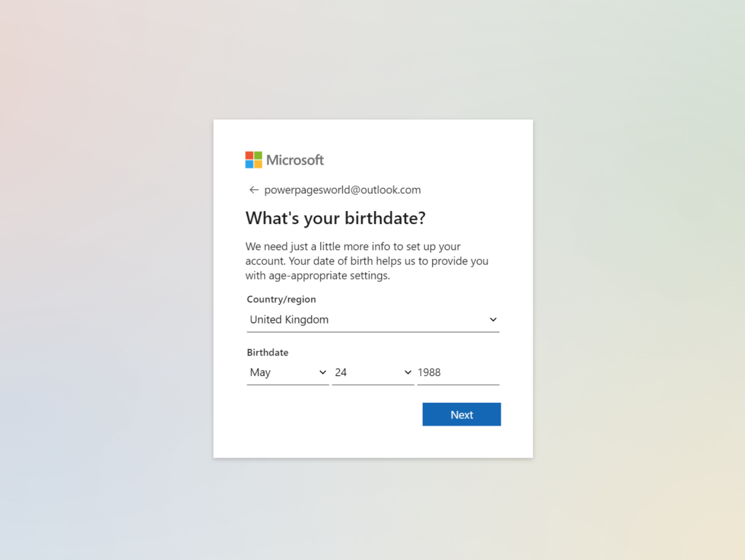Screen dimensions: 745x560
Task: Click the Country/region field label
Action: tap(282, 299)
